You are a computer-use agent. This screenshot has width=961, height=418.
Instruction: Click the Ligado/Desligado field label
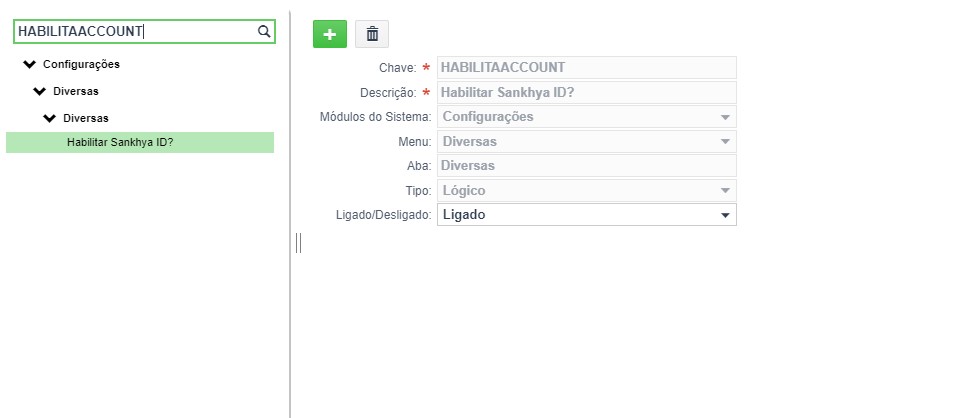click(384, 215)
